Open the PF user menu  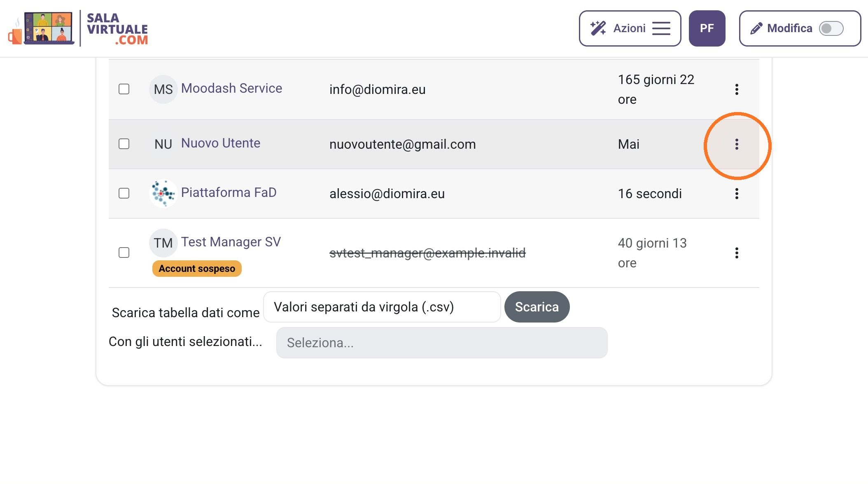tap(707, 28)
